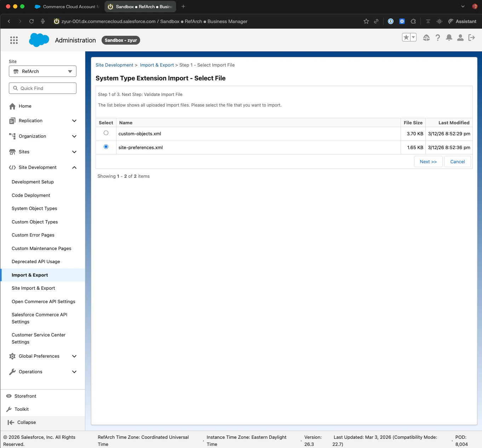Follow the Import & Export breadcrumb link
This screenshot has width=482, height=448.
[x=157, y=65]
